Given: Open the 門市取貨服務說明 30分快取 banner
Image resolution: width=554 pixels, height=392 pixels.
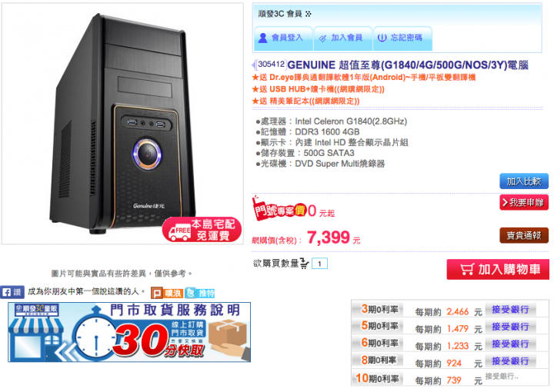Looking at the screenshot, I should tap(129, 332).
